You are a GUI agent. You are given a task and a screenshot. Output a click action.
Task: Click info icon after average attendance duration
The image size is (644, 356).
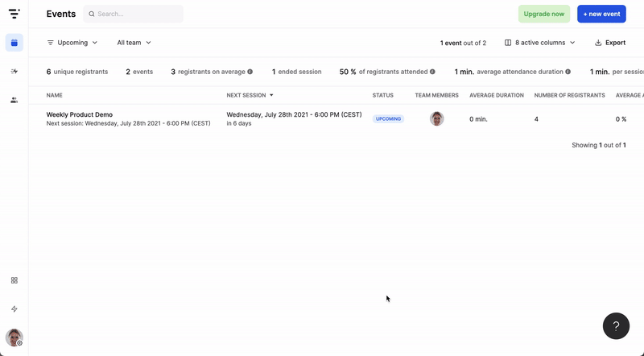point(568,72)
